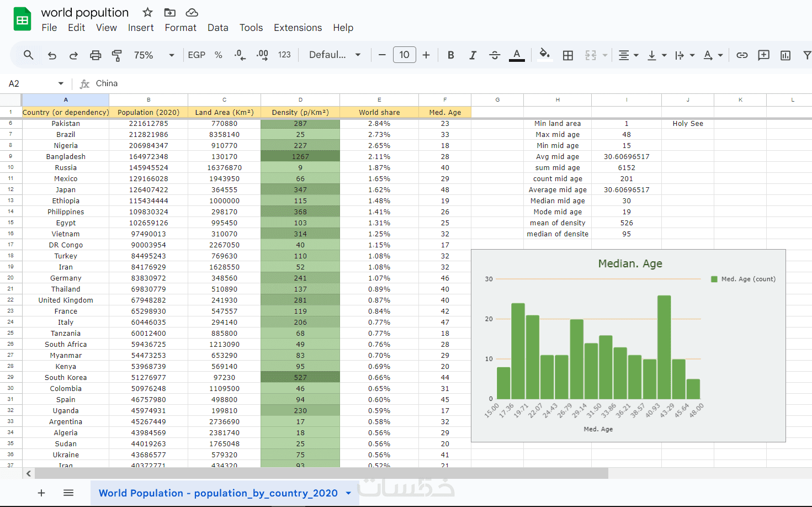This screenshot has width=812, height=507.
Task: Increase font size with plus button
Action: [x=426, y=55]
